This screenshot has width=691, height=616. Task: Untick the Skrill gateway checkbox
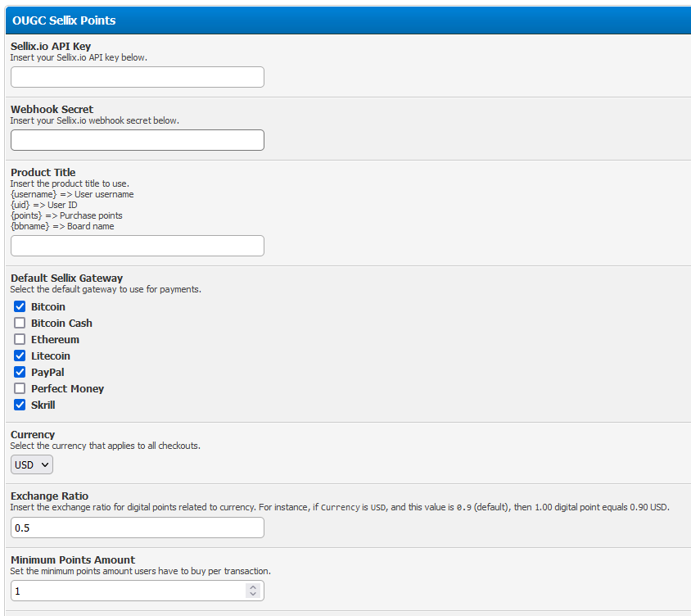point(20,405)
